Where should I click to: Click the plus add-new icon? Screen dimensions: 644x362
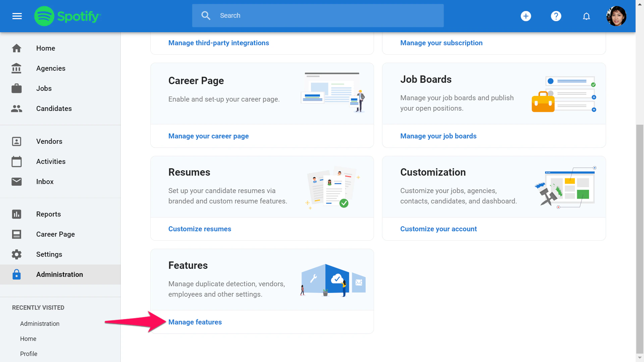tap(526, 16)
